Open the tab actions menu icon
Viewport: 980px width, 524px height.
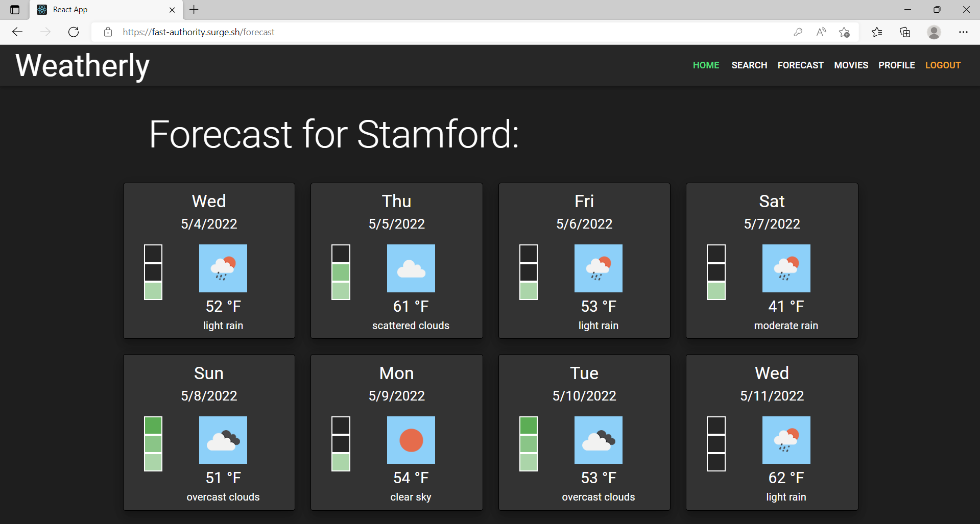tap(15, 10)
